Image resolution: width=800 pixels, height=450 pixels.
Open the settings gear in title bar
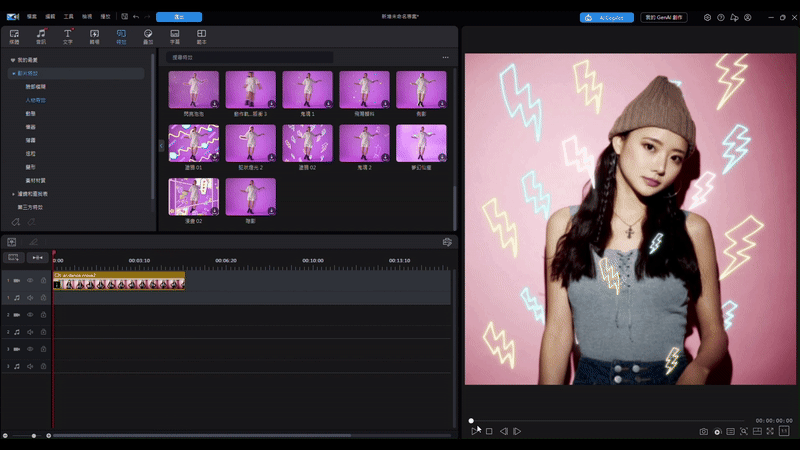pyautogui.click(x=707, y=17)
